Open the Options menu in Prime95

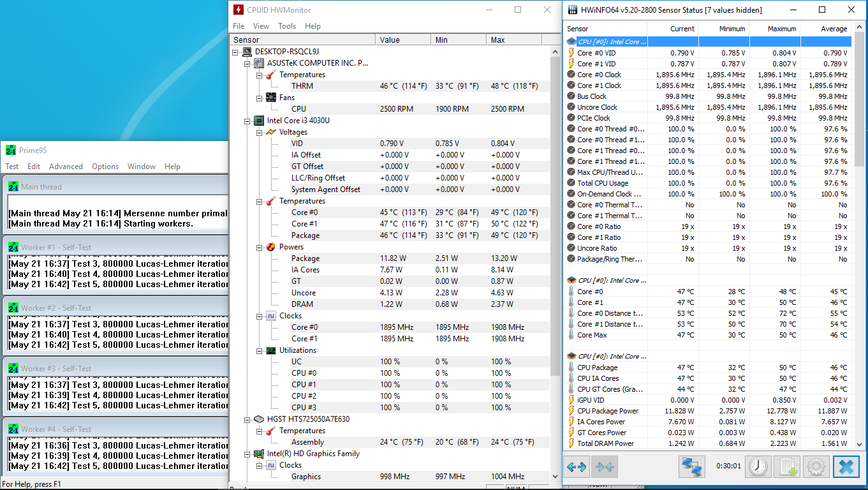click(x=105, y=167)
